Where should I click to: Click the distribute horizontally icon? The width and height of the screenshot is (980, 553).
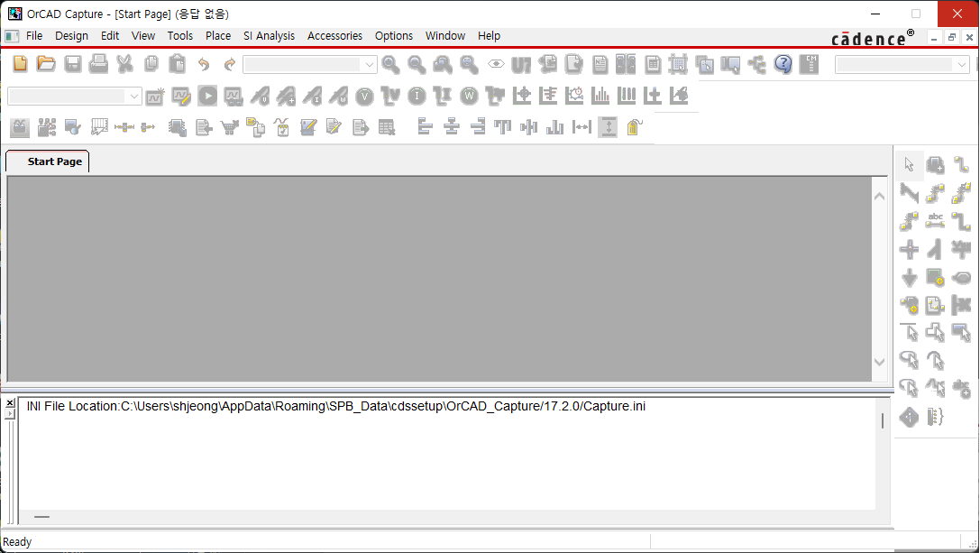[x=582, y=127]
